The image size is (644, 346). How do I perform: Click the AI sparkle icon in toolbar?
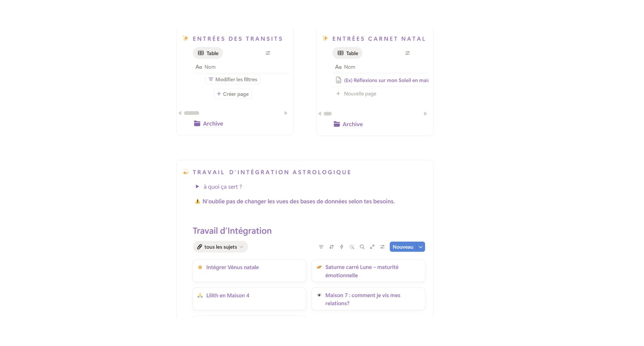352,247
